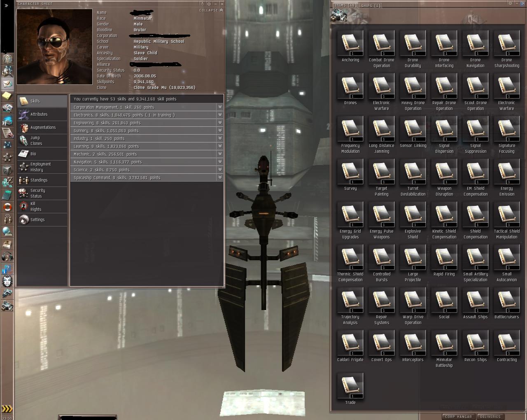This screenshot has height=420, width=527.
Task: Open the jukebox headphones icon
Action: click(x=7, y=257)
